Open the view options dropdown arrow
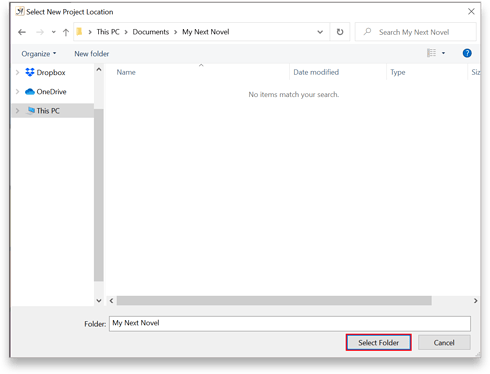490x374 pixels. (443, 53)
